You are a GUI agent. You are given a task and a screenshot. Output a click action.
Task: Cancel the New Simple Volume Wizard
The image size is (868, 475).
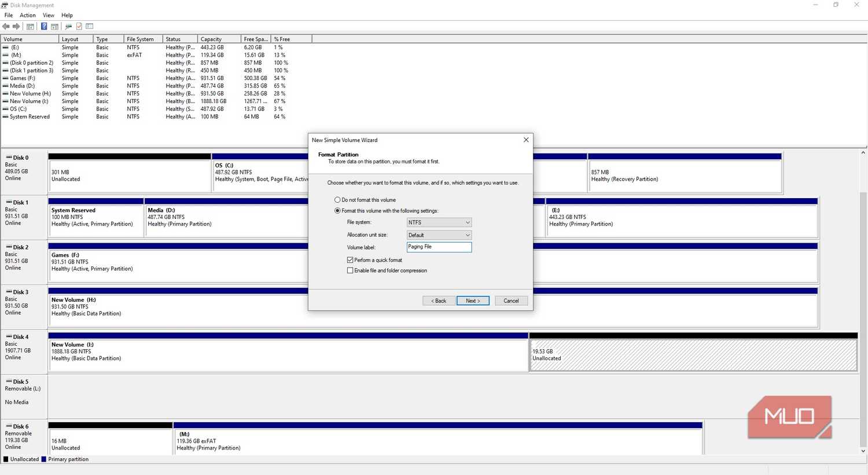(x=511, y=301)
